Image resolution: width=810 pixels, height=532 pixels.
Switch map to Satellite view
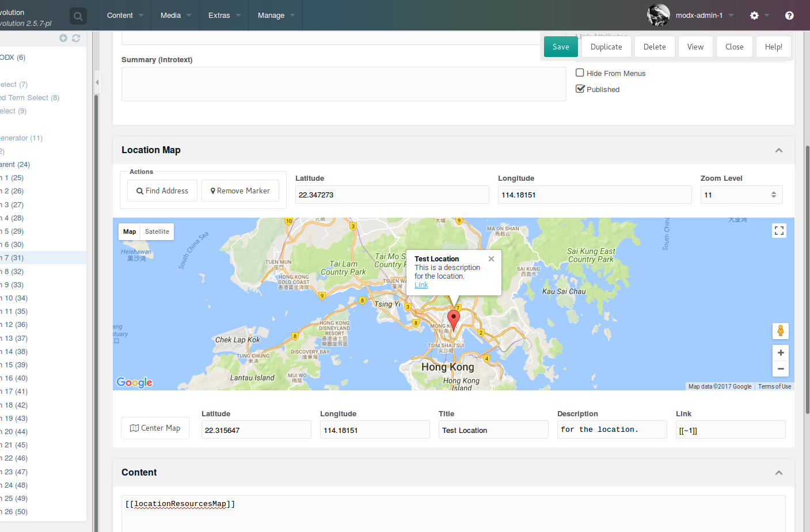click(x=157, y=231)
